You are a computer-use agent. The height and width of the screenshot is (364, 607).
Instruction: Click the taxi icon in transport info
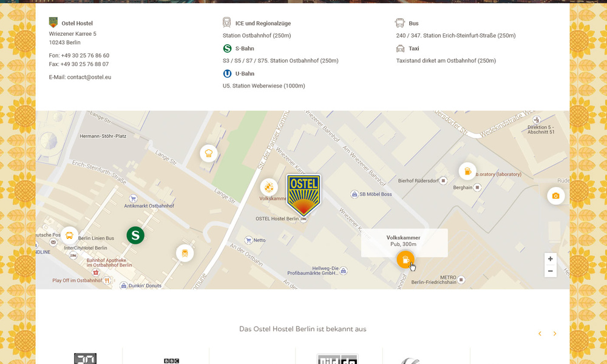click(400, 49)
